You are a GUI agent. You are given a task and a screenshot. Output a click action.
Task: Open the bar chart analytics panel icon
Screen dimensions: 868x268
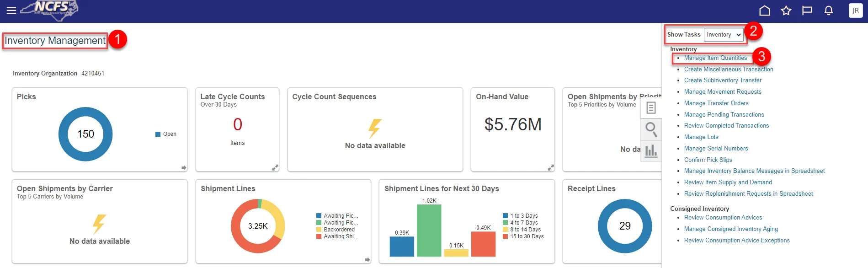[x=651, y=150]
